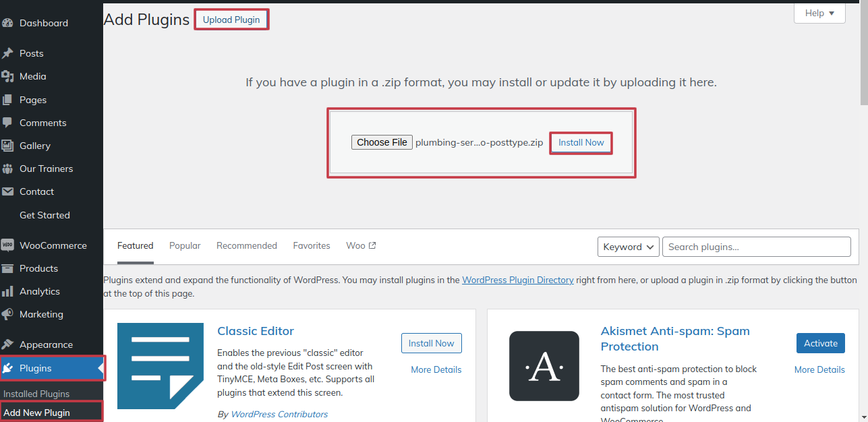Click the Products archive icon
The width and height of the screenshot is (868, 422).
tap(7, 268)
